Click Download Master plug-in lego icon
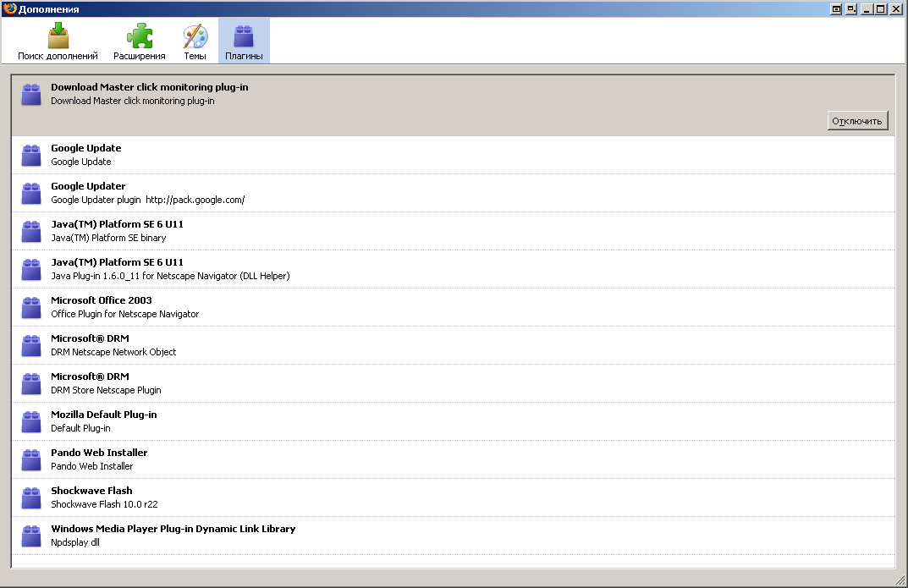Viewport: 908px width, 588px height. [31, 95]
